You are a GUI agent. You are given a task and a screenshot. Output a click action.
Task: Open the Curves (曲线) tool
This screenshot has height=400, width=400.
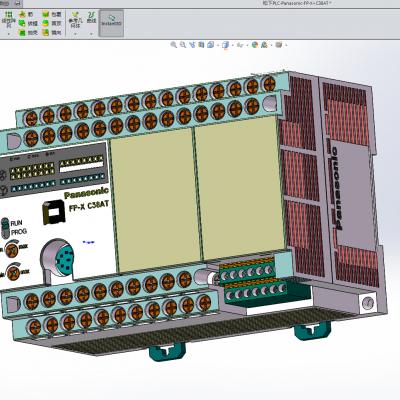[x=91, y=17]
